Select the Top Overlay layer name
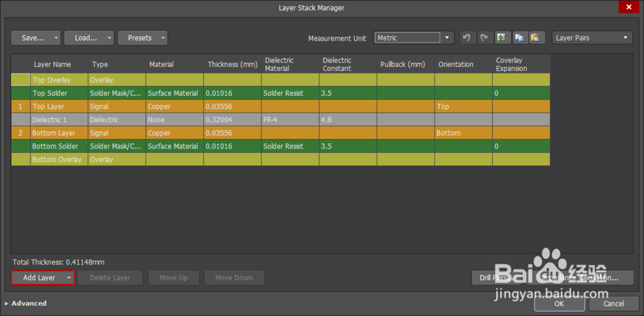Screen dimensions: 644x316 59,80
